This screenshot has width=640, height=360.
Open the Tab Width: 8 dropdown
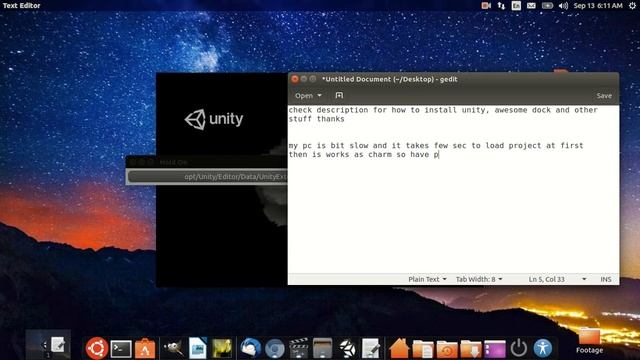click(x=479, y=279)
